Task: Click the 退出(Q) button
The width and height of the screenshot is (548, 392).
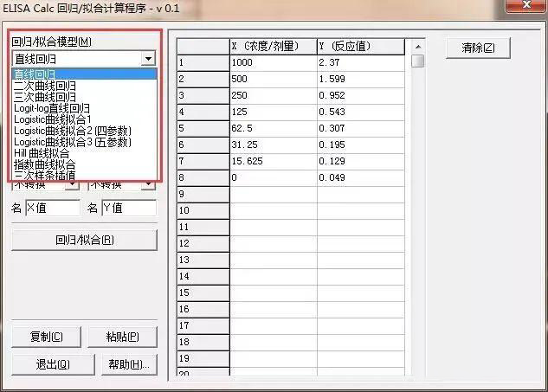Action: [x=53, y=364]
